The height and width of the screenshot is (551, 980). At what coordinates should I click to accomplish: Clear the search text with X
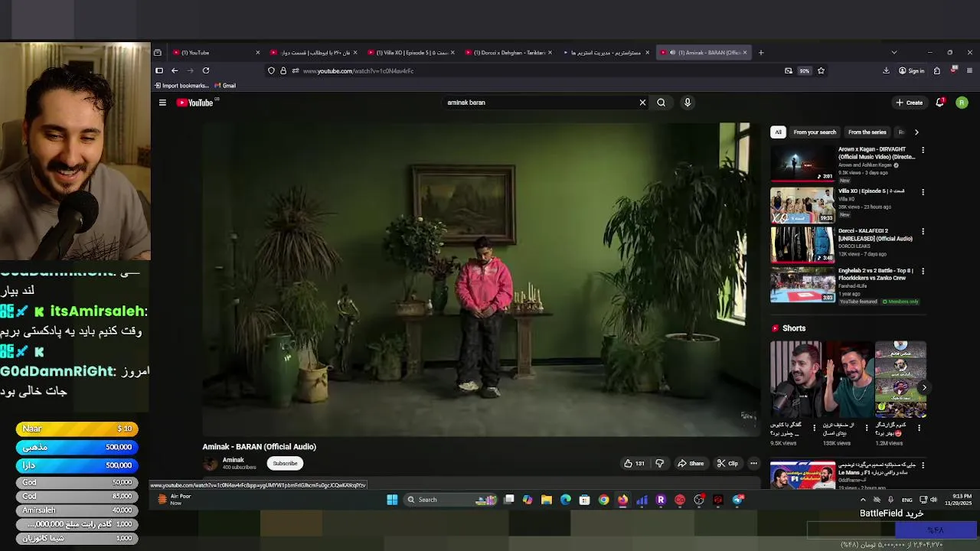[x=642, y=103]
